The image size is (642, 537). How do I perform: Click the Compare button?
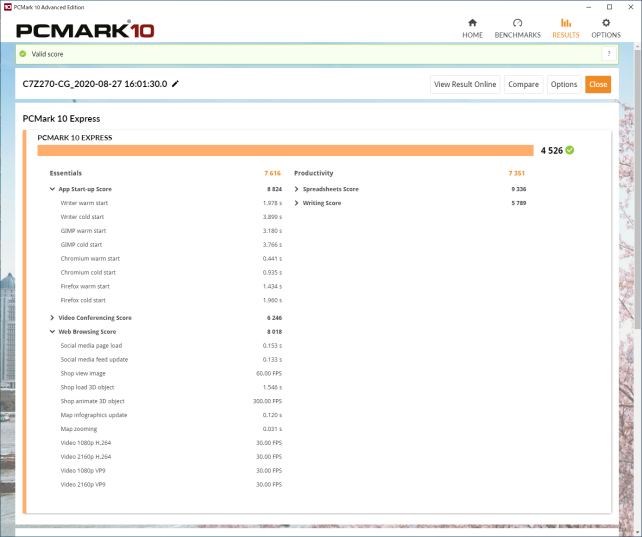pos(524,84)
